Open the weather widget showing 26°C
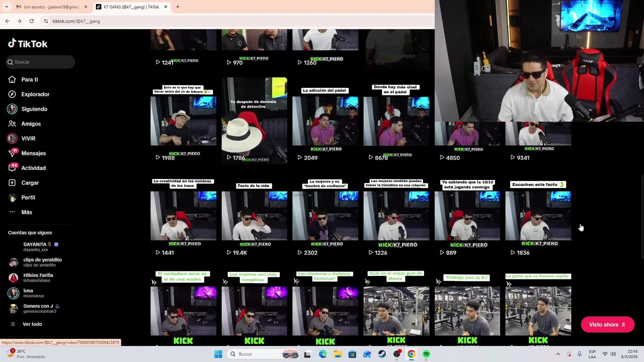644x362 pixels. click(x=25, y=354)
